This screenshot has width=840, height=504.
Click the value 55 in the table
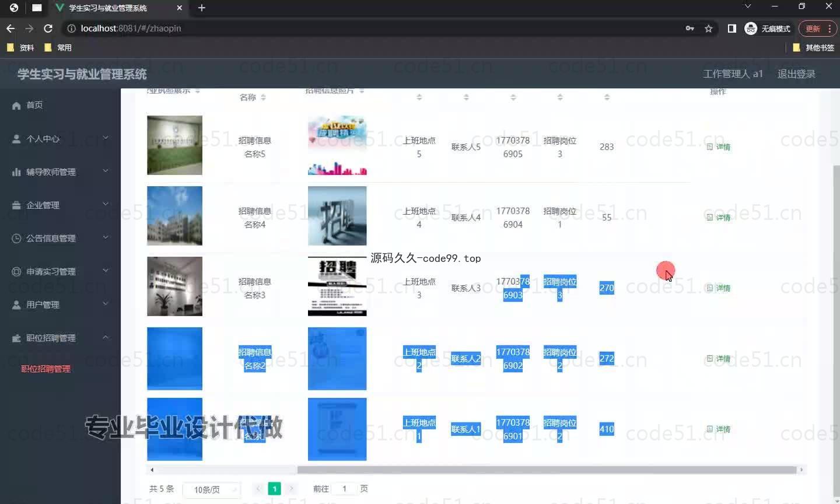coord(607,218)
